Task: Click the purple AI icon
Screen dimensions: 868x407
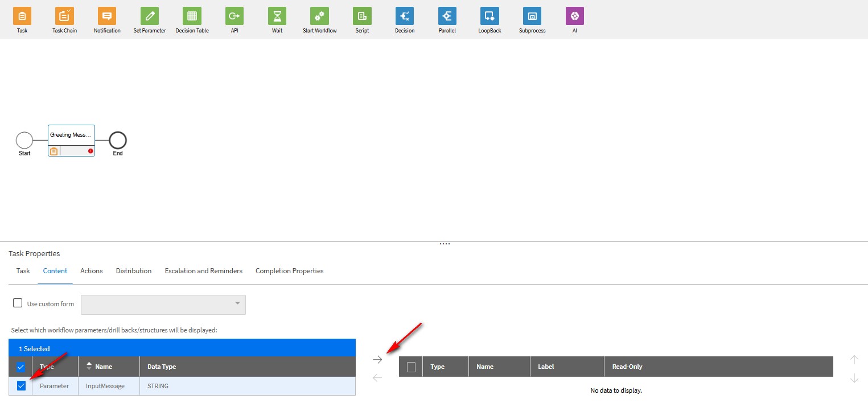Action: pos(574,16)
